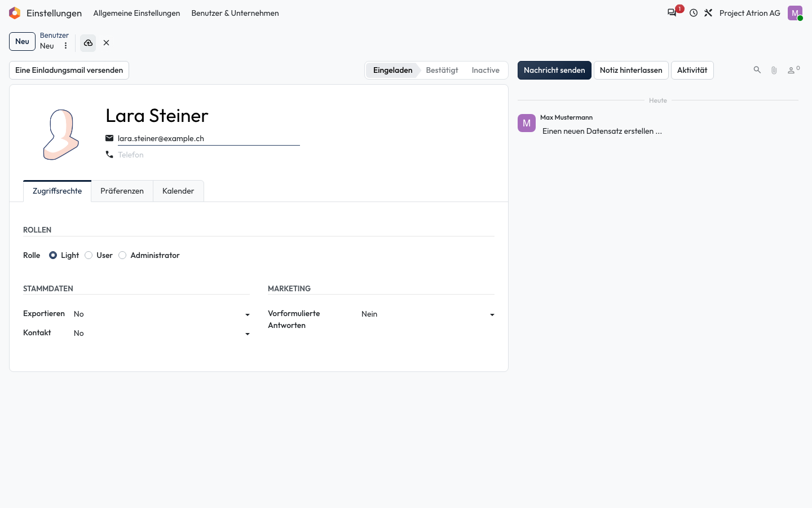812x508 pixels.
Task: Save record with cloud upload icon
Action: point(88,43)
